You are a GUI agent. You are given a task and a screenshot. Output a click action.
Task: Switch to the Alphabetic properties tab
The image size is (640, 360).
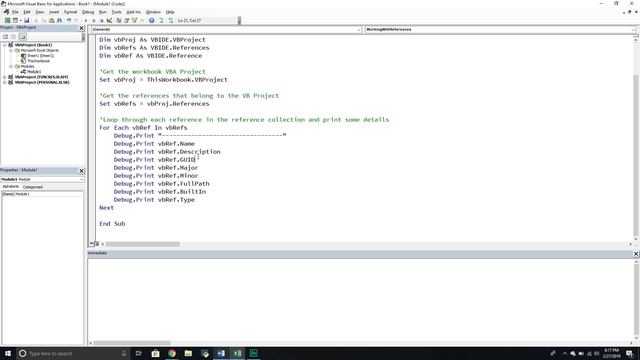11,187
